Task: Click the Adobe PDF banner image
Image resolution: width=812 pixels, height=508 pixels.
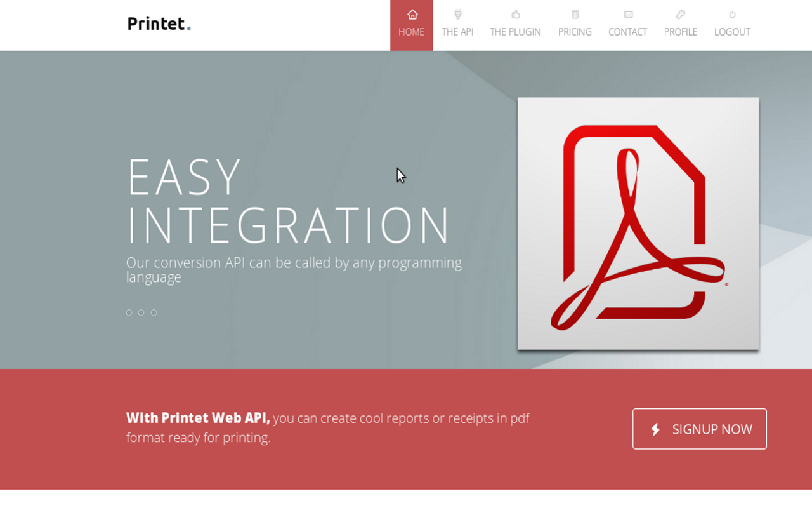Action: (638, 223)
